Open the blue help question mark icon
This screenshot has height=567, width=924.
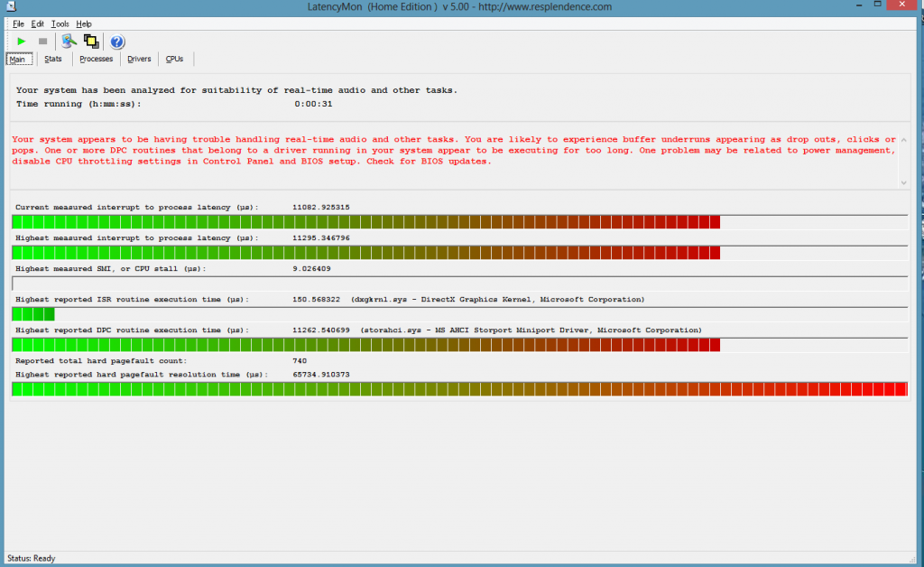(x=116, y=42)
